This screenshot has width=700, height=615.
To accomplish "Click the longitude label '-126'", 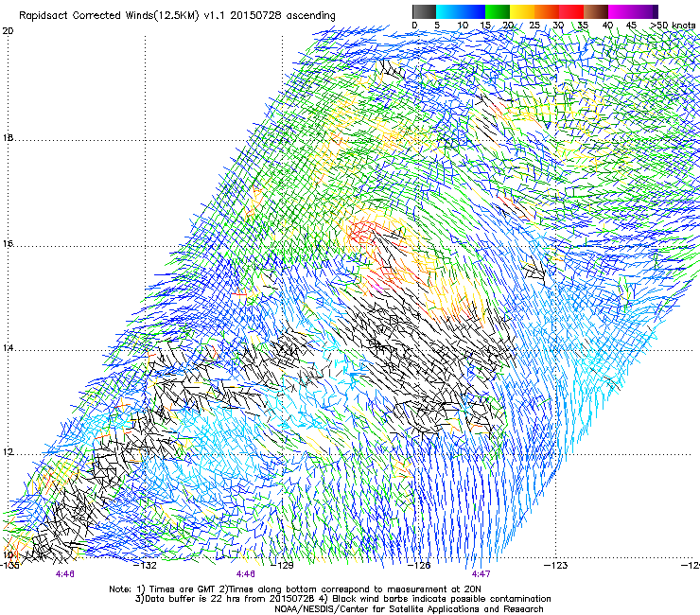I will (419, 566).
